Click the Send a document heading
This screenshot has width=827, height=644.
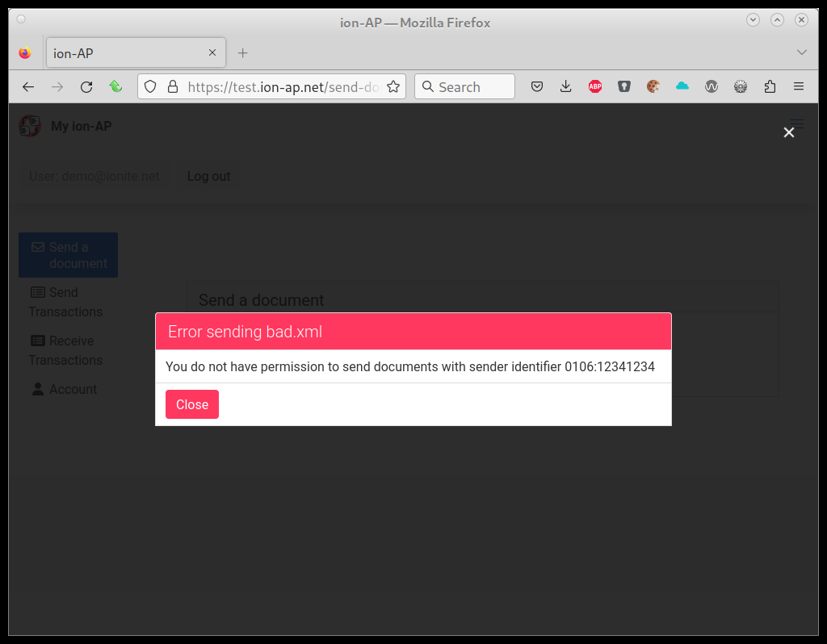point(261,300)
